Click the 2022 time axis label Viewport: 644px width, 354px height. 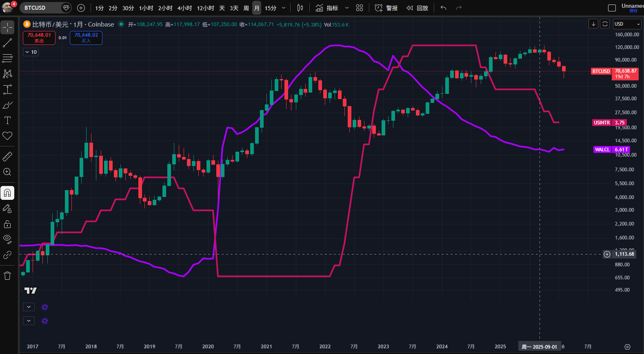(x=325, y=347)
